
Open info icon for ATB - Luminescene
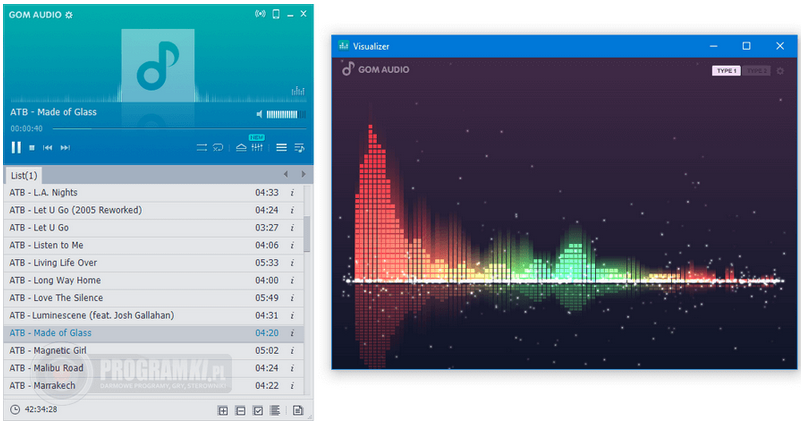(x=292, y=315)
